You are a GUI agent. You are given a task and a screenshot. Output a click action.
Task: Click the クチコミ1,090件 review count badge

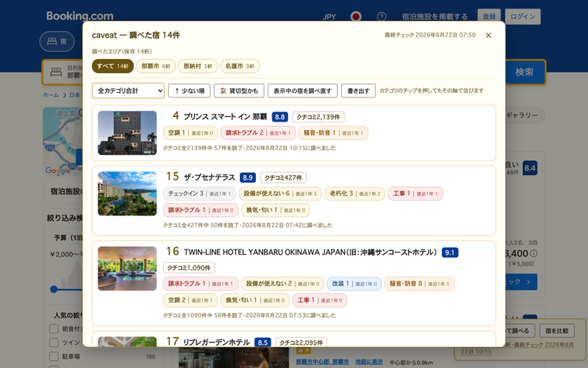point(189,268)
